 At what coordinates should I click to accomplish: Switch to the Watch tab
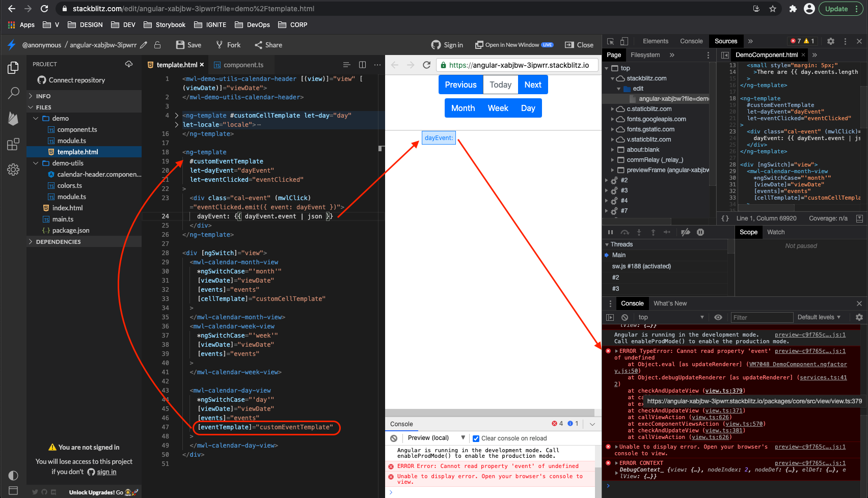click(x=776, y=232)
